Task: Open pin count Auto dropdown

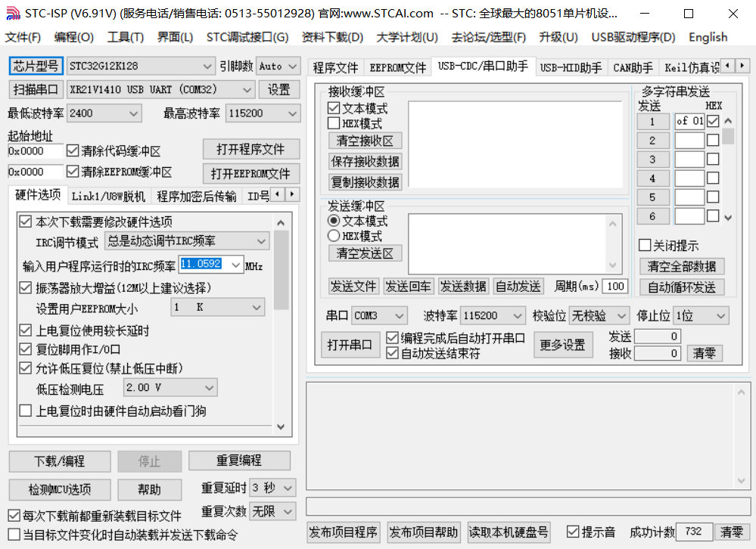Action: click(278, 66)
